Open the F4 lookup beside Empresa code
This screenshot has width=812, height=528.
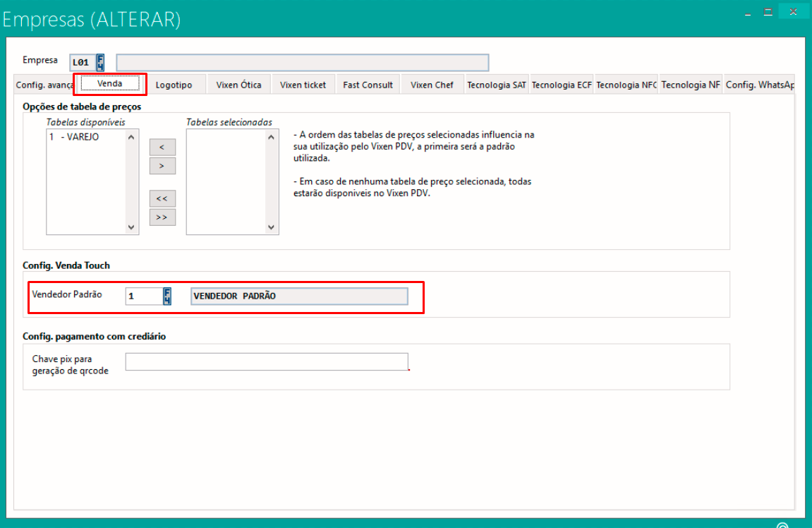(100, 62)
